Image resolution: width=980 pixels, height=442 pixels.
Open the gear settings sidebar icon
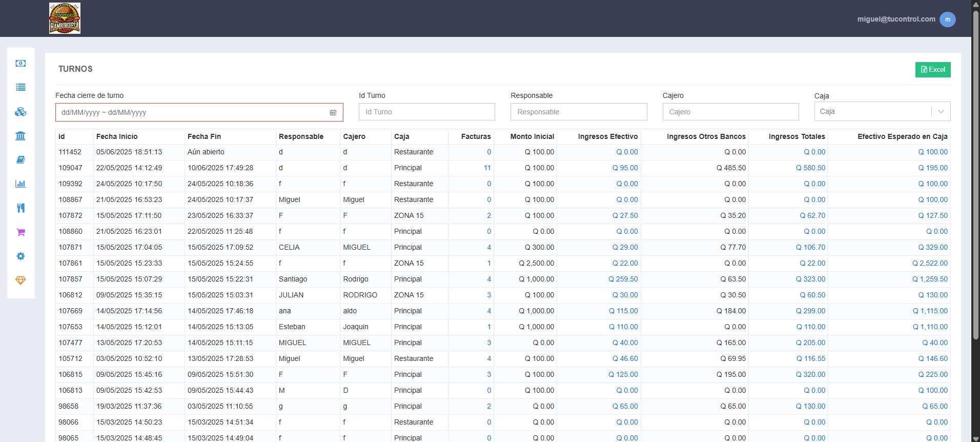21,256
